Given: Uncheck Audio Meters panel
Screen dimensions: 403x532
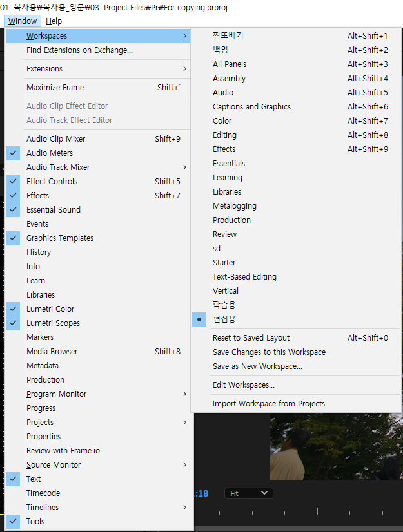Looking at the screenshot, I should [98, 153].
